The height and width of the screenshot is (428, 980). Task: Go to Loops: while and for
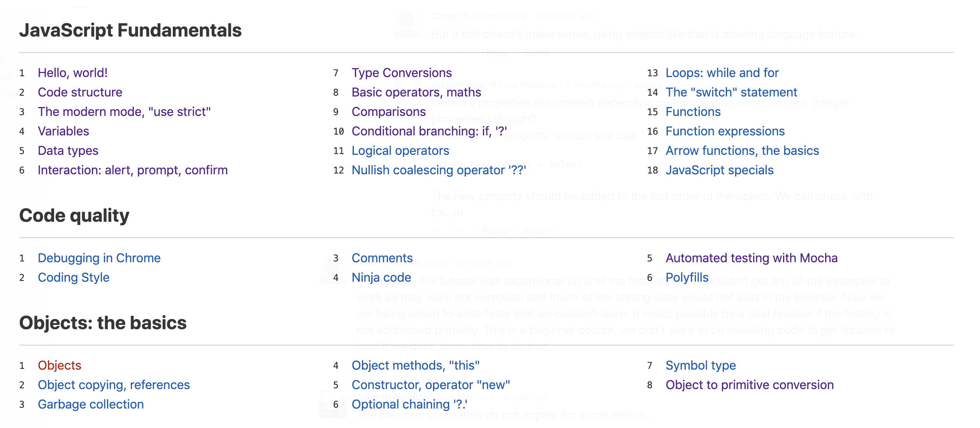coord(722,73)
